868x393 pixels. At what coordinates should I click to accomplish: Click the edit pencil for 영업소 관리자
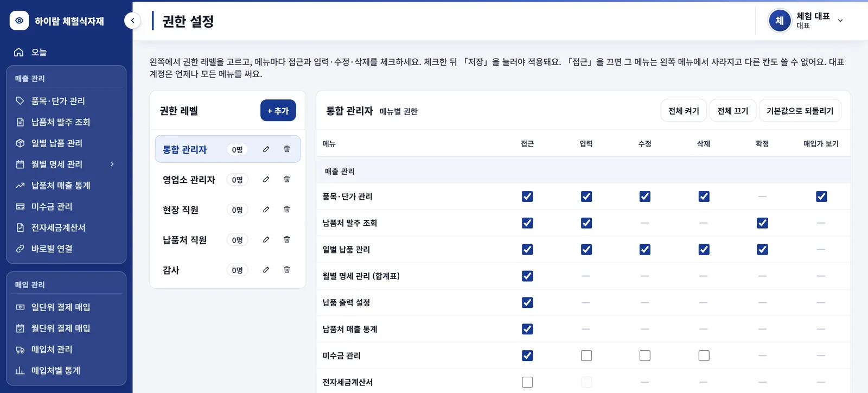[x=266, y=179]
